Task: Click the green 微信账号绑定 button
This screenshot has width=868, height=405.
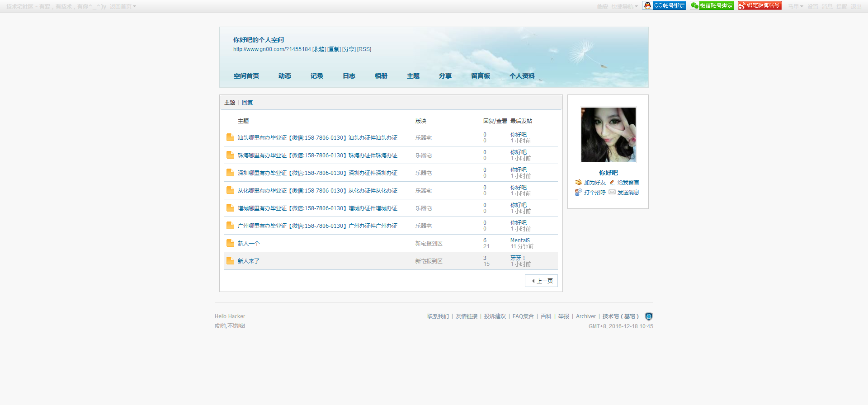Action: coord(712,5)
